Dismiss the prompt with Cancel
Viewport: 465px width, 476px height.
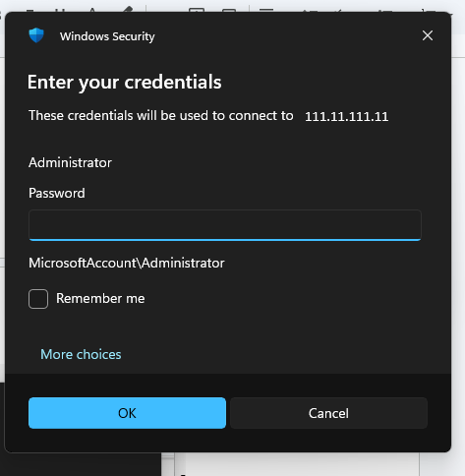tap(328, 413)
